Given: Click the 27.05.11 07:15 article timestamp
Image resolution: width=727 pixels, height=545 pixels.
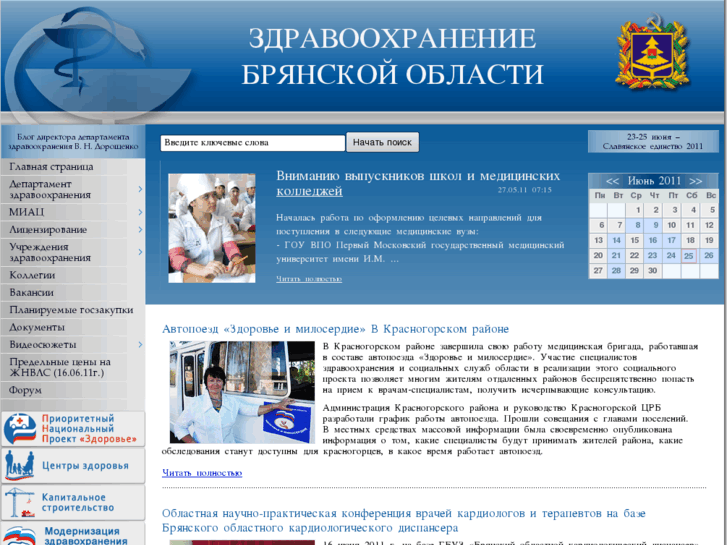Looking at the screenshot, I should coord(525,190).
